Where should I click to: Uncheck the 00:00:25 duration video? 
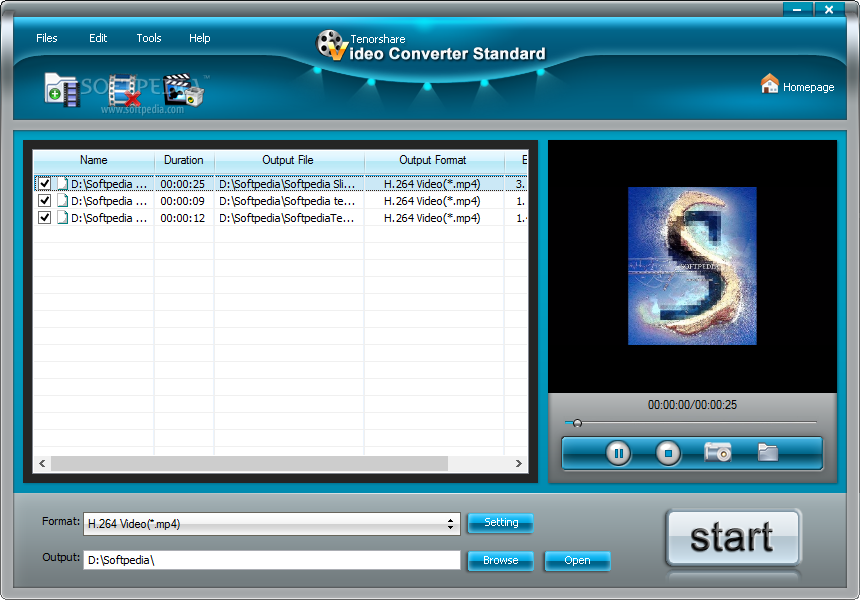(x=44, y=184)
